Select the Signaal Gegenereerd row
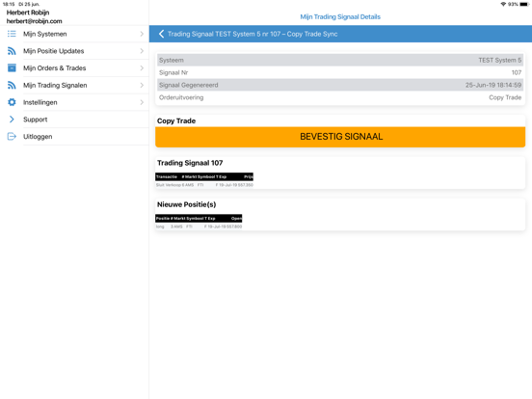The image size is (532, 399). click(x=340, y=85)
